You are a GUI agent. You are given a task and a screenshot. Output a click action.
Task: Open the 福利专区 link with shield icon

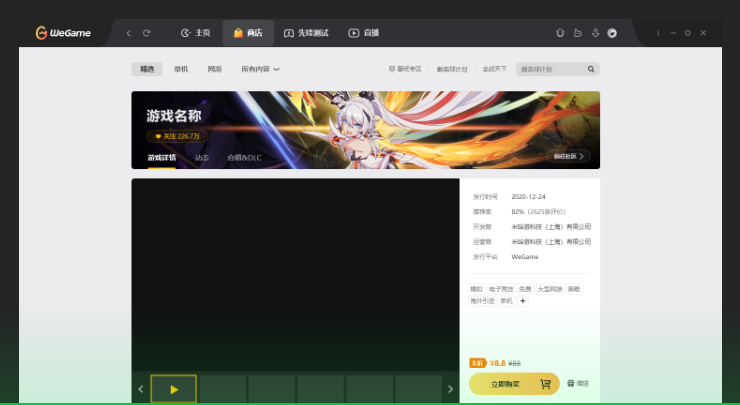405,69
